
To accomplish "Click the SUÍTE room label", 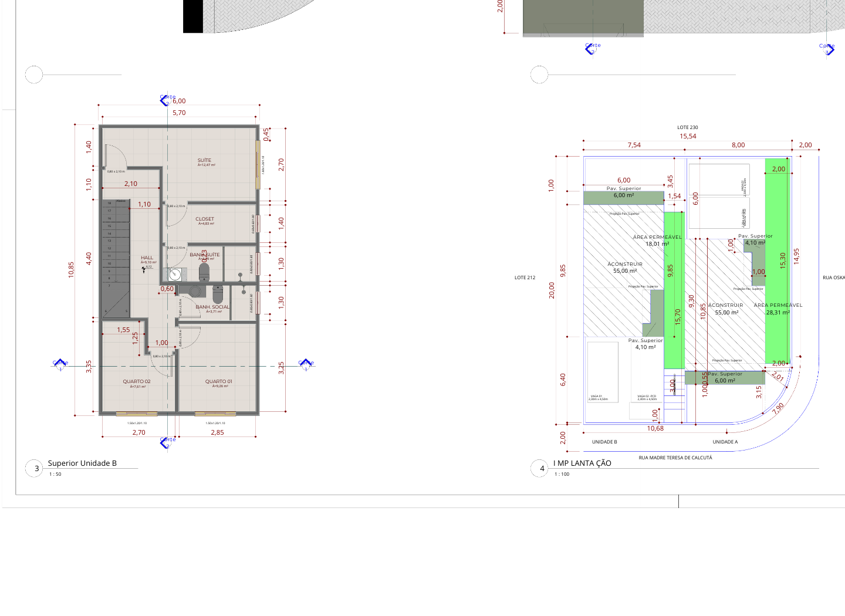I will [204, 160].
